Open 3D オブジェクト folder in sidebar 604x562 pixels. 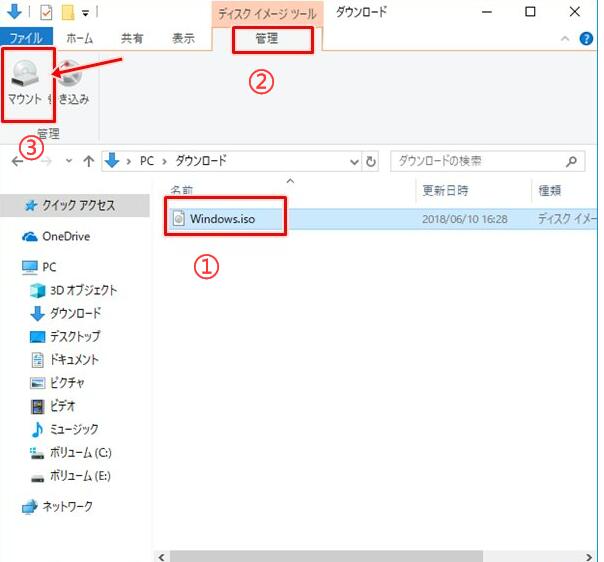coord(73,290)
